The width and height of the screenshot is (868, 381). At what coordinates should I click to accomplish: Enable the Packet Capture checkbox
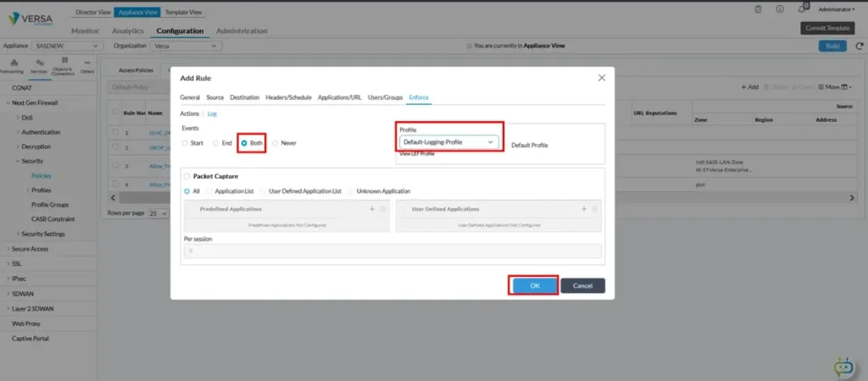coord(186,176)
